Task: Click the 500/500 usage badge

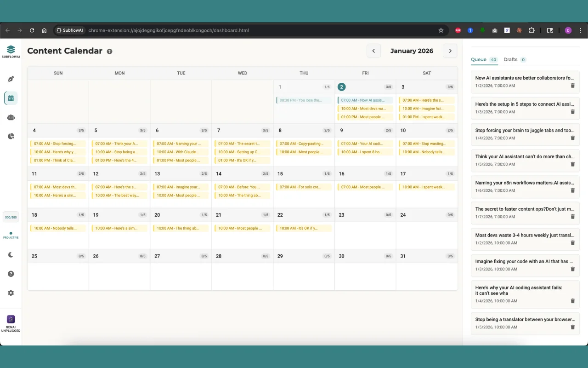Action: pos(11,217)
